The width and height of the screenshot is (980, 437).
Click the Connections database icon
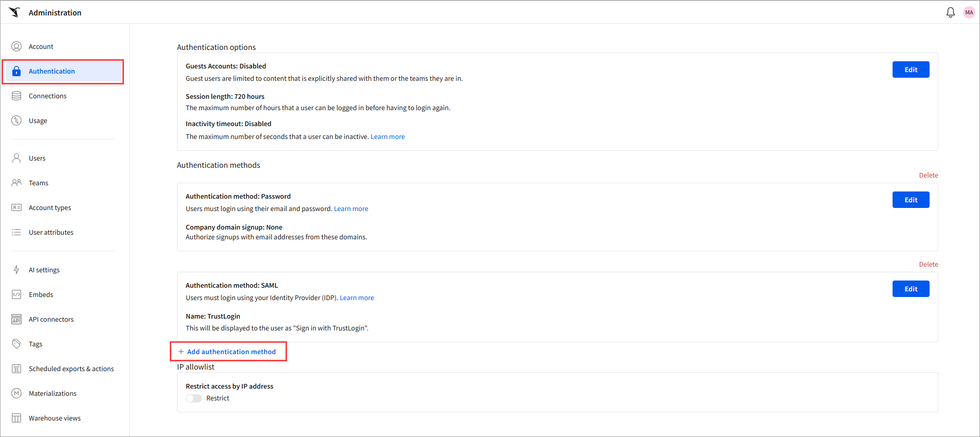[x=16, y=96]
